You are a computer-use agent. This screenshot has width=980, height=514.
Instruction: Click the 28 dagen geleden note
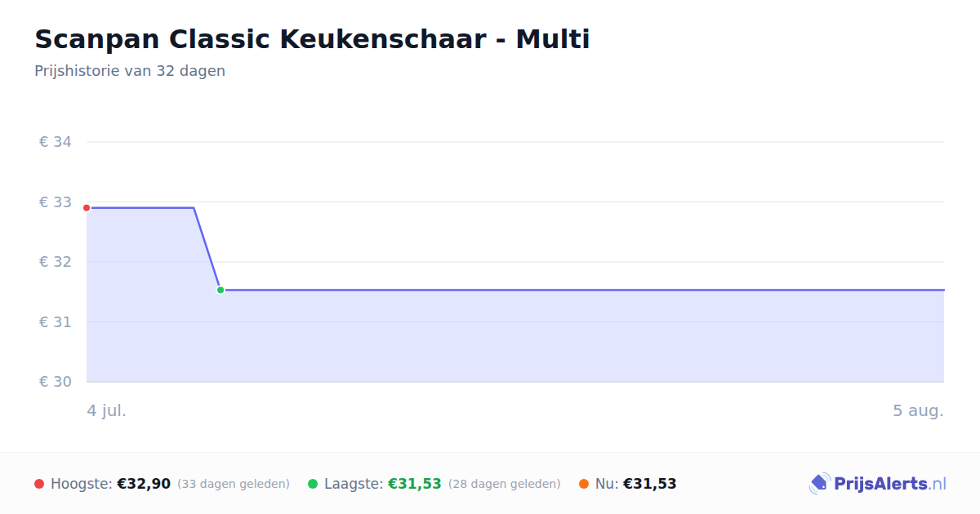(505, 484)
